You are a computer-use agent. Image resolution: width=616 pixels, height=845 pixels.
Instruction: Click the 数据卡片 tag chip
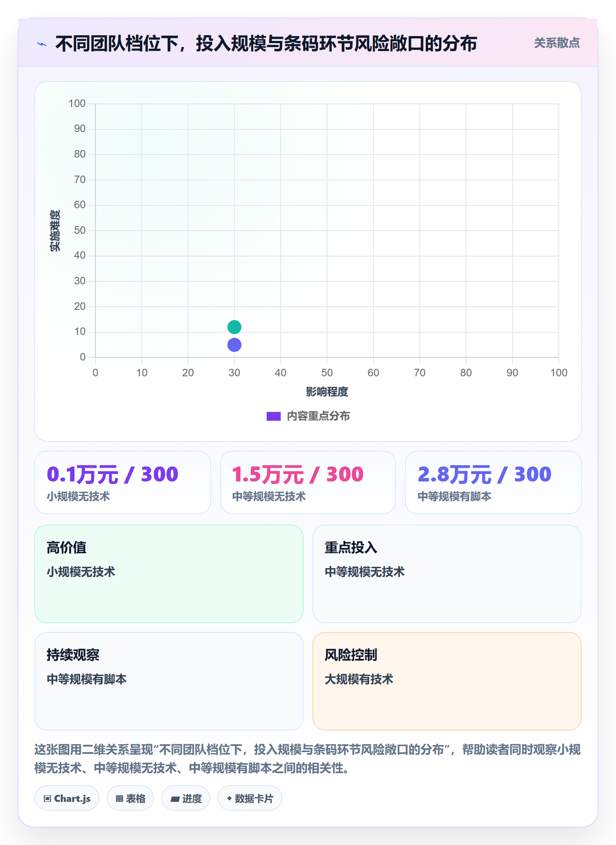(x=250, y=798)
